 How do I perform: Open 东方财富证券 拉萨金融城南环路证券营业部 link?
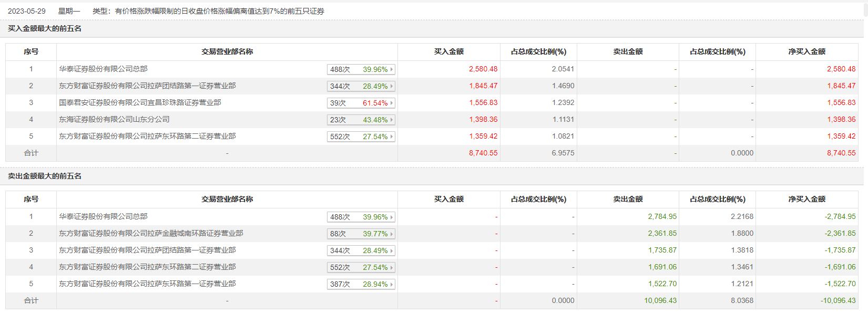point(151,233)
